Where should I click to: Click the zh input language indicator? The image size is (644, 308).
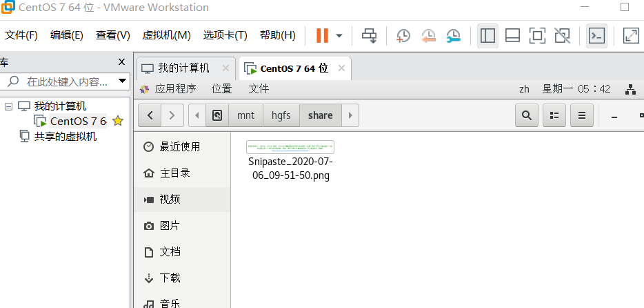coord(524,89)
